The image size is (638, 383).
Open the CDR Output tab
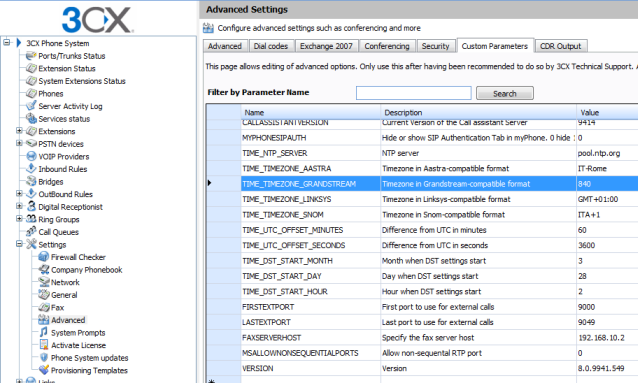(560, 46)
